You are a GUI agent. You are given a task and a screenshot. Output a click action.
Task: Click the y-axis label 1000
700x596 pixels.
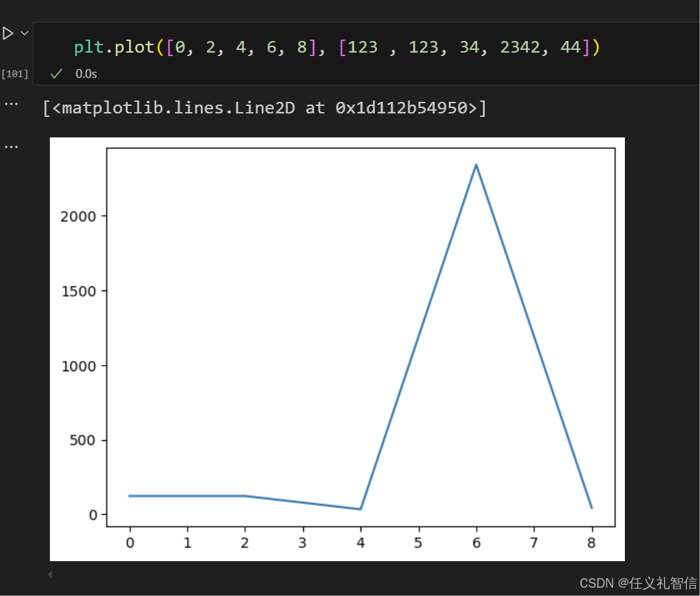79,366
